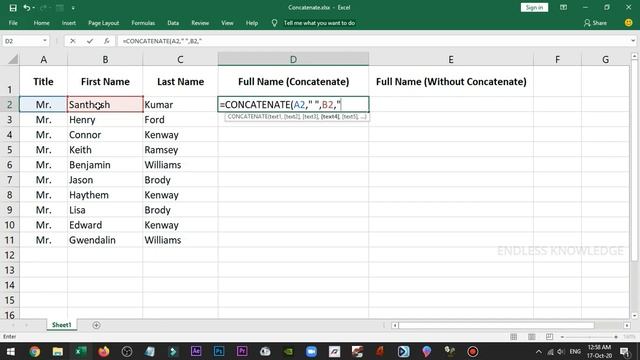640x360 pixels.
Task: Select row 5 header
Action: 9,150
